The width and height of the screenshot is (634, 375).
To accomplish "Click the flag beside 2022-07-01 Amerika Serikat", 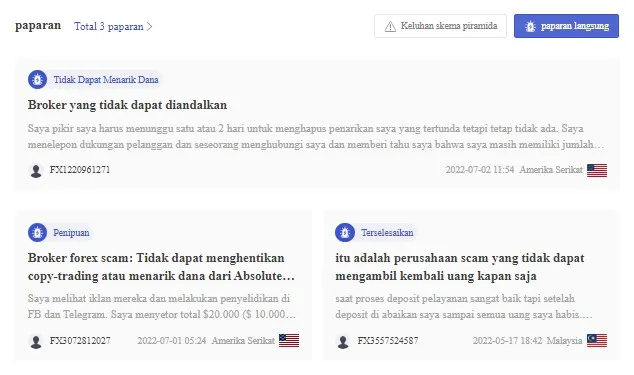I will tap(289, 341).
